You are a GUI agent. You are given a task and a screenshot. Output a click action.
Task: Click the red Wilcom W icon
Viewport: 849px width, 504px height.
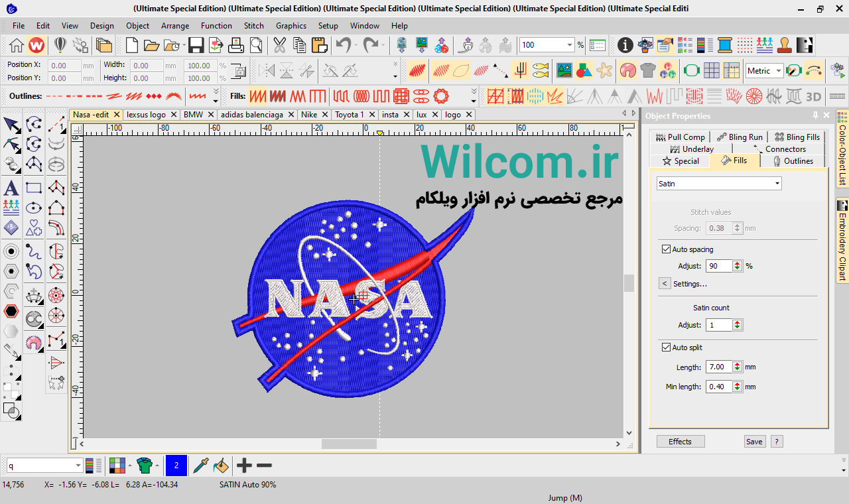36,45
